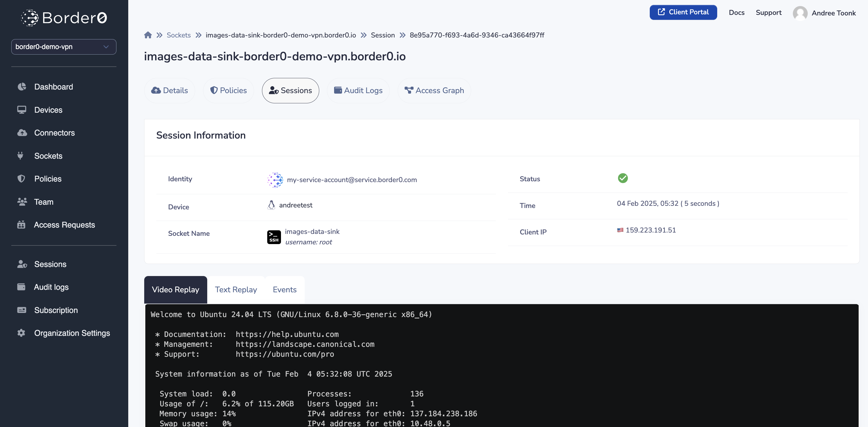This screenshot has width=868, height=427.
Task: Click the US flag icon beside client IP
Action: [x=620, y=230]
